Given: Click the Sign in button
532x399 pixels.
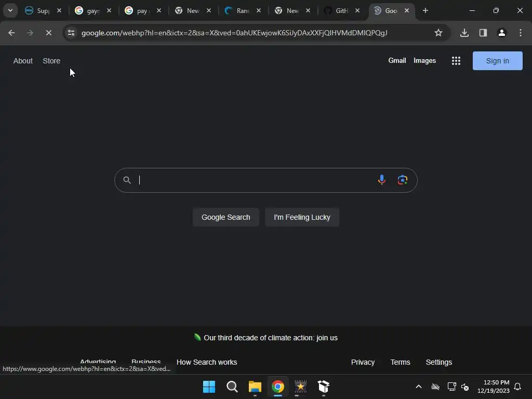Looking at the screenshot, I should (x=497, y=61).
